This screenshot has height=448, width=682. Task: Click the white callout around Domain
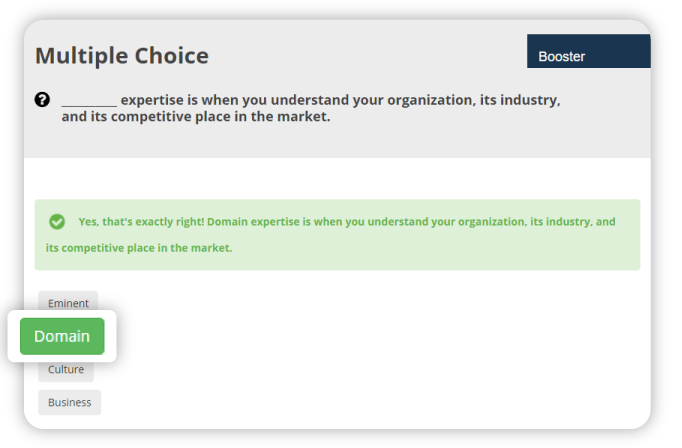tap(62, 336)
